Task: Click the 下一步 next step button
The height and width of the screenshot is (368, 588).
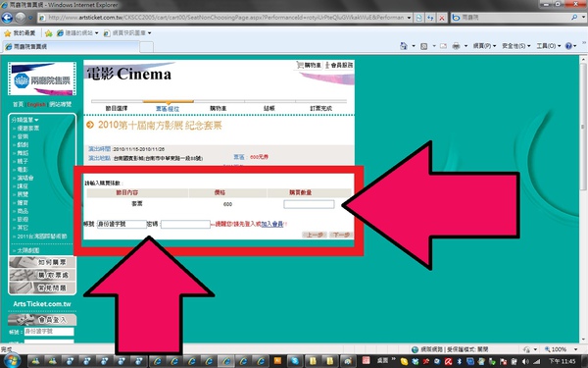Action: [x=340, y=235]
